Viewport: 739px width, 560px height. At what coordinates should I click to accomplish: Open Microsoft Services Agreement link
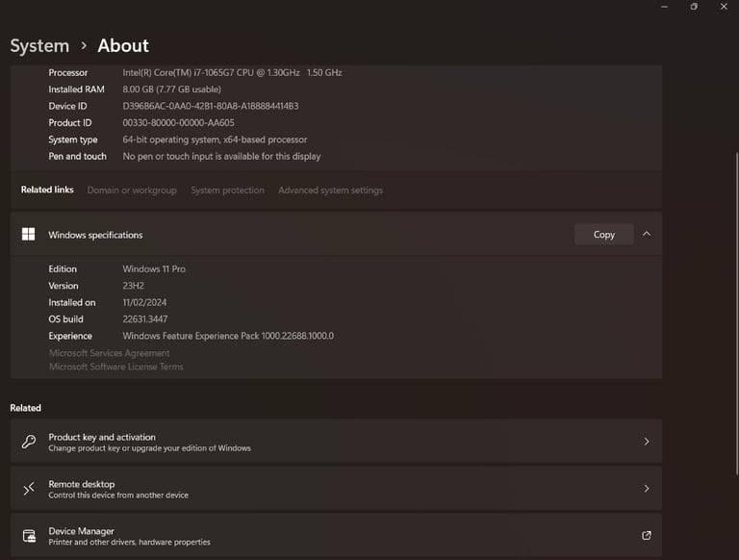110,353
